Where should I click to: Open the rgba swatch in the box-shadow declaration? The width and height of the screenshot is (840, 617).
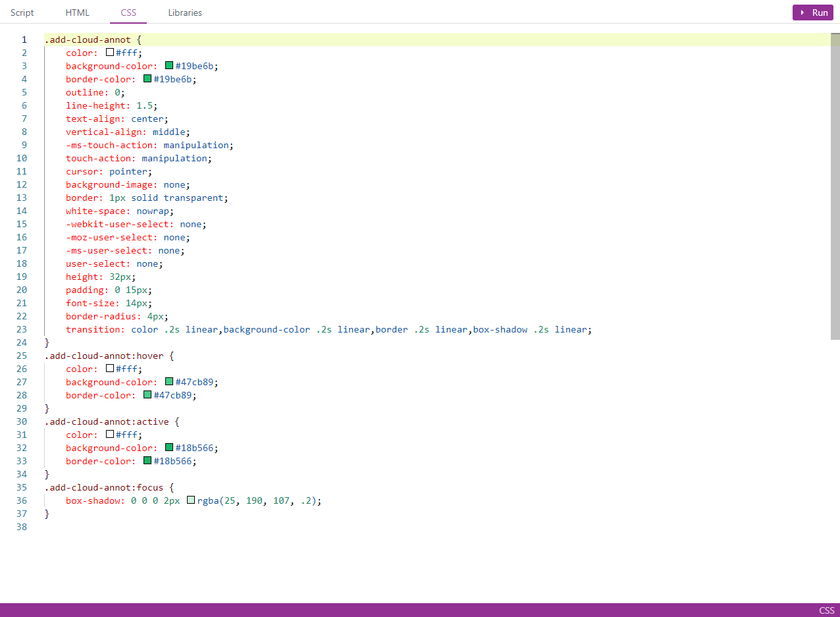click(x=190, y=500)
